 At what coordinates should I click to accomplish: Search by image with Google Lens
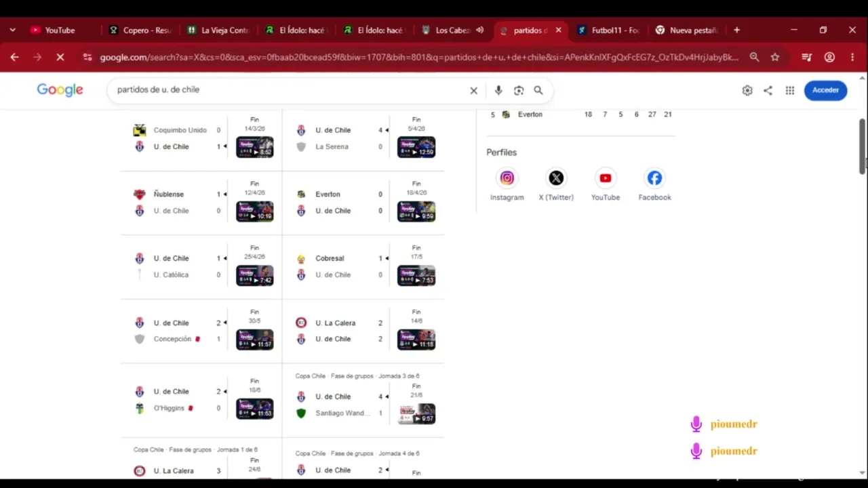tap(519, 90)
